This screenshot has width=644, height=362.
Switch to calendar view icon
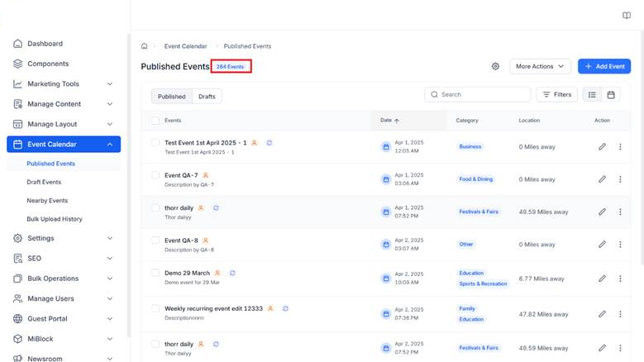[x=611, y=94]
